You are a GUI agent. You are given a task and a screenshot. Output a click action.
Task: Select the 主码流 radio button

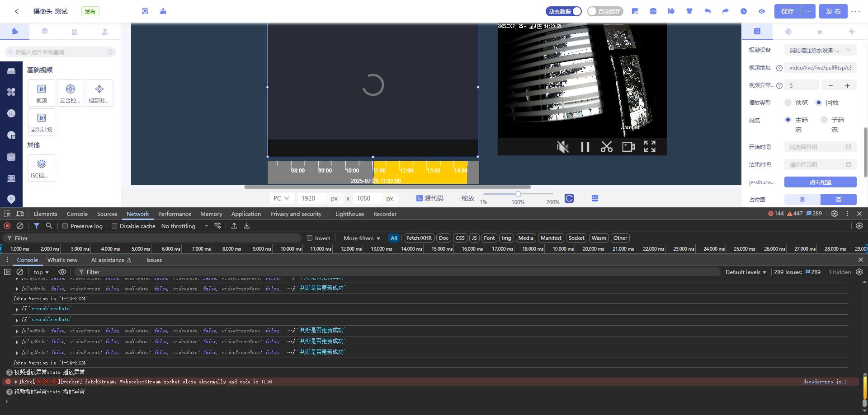coord(788,120)
